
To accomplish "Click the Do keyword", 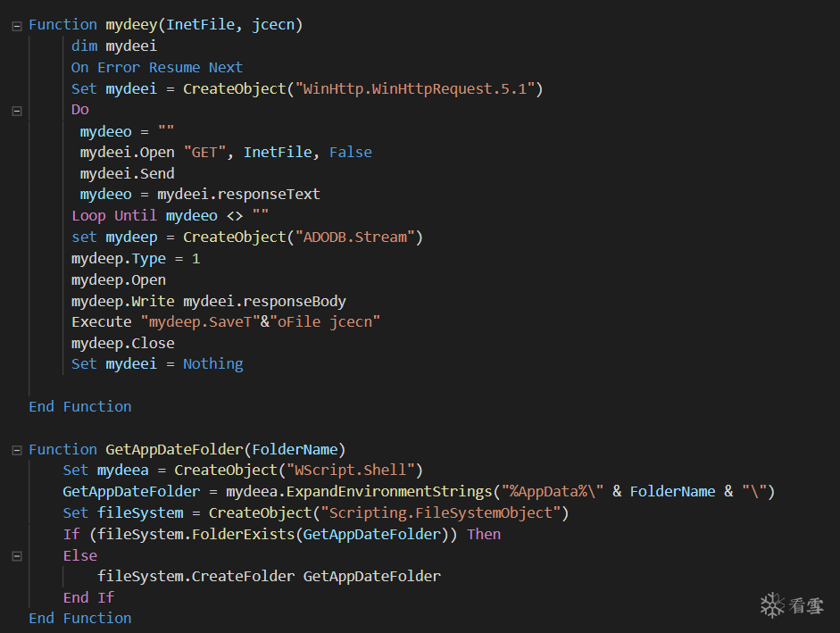I will [x=79, y=110].
